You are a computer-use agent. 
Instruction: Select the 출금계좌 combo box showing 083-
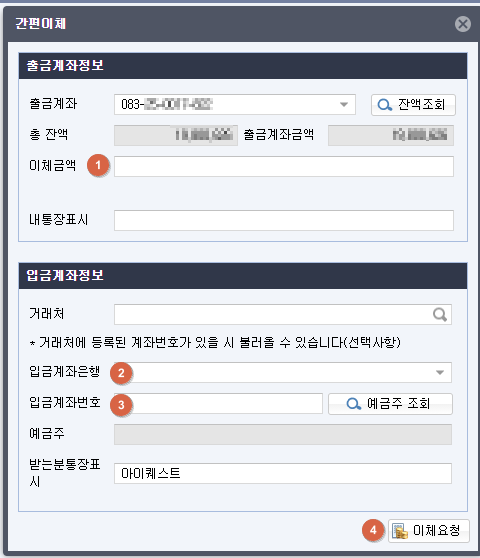pyautogui.click(x=234, y=105)
